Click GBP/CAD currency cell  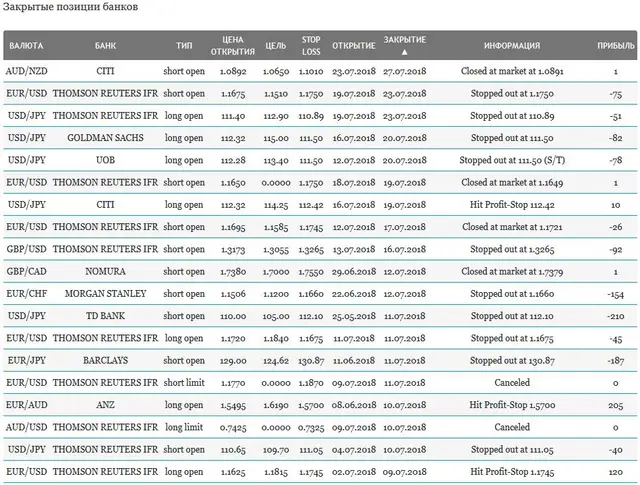(27, 271)
